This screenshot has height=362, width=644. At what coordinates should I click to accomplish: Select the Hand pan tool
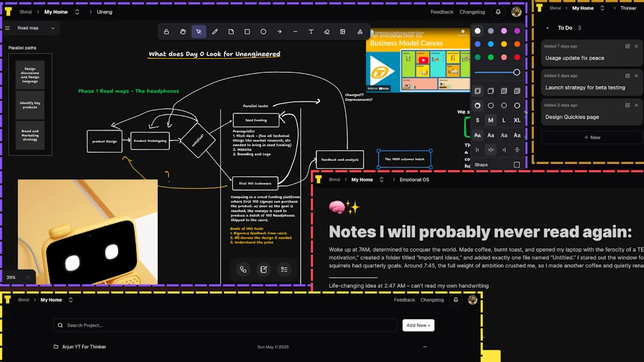coord(182,31)
